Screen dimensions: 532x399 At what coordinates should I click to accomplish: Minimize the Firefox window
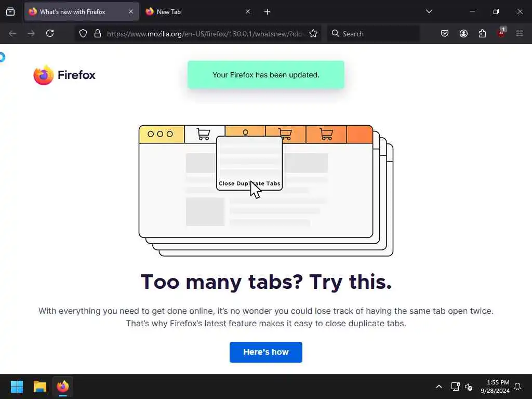pyautogui.click(x=472, y=12)
